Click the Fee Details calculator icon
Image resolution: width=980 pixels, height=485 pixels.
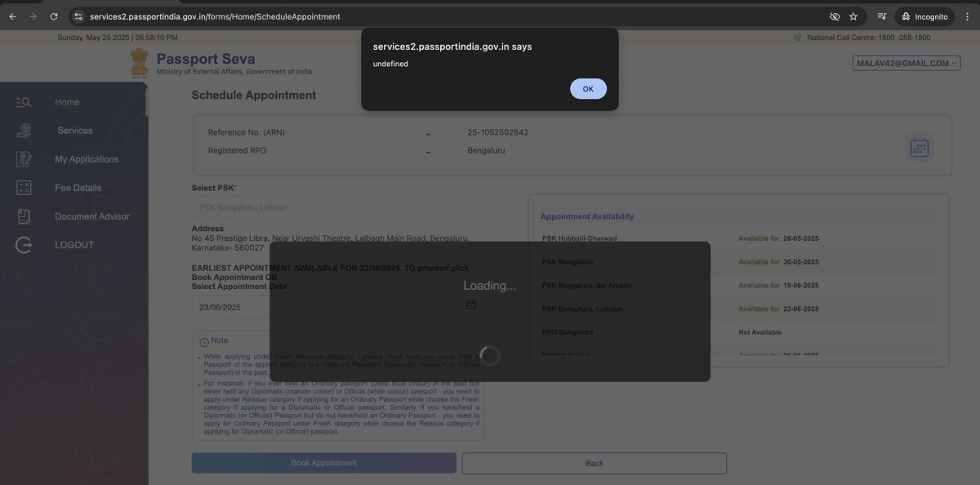24,188
